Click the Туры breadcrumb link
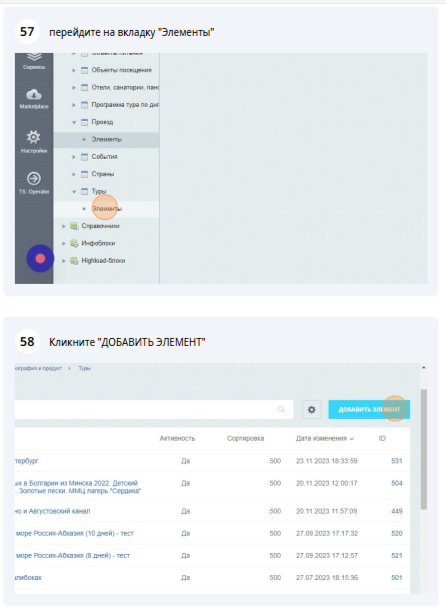 tap(84, 368)
